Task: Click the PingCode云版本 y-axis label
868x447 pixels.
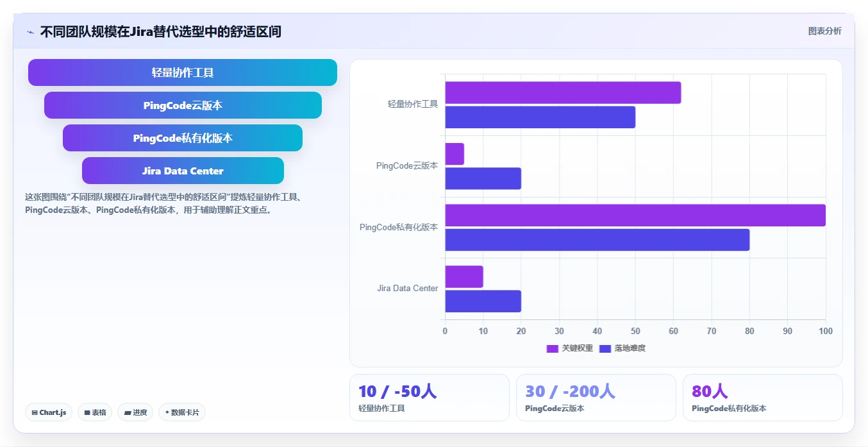Action: [x=407, y=165]
